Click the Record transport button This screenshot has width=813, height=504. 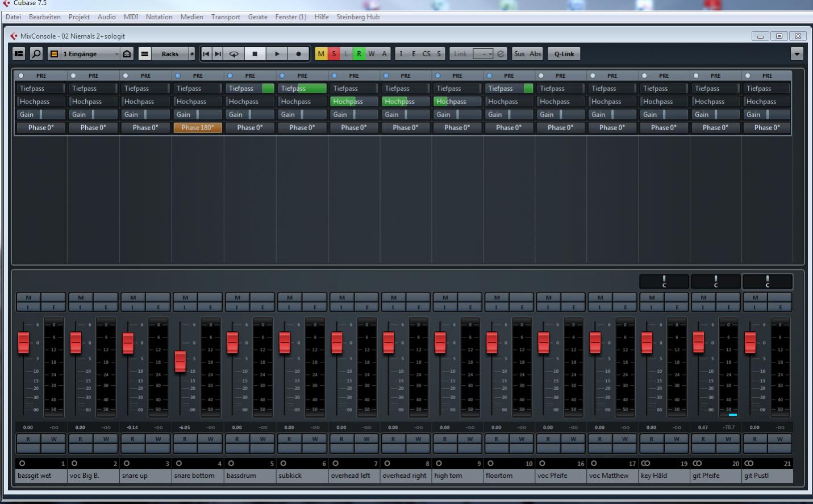coord(298,54)
